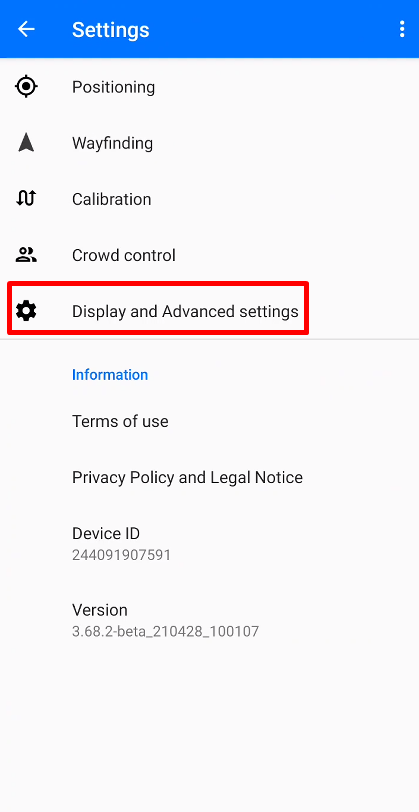Open Display and Advanced settings
Screen dimensions: 419x812
click(x=209, y=311)
